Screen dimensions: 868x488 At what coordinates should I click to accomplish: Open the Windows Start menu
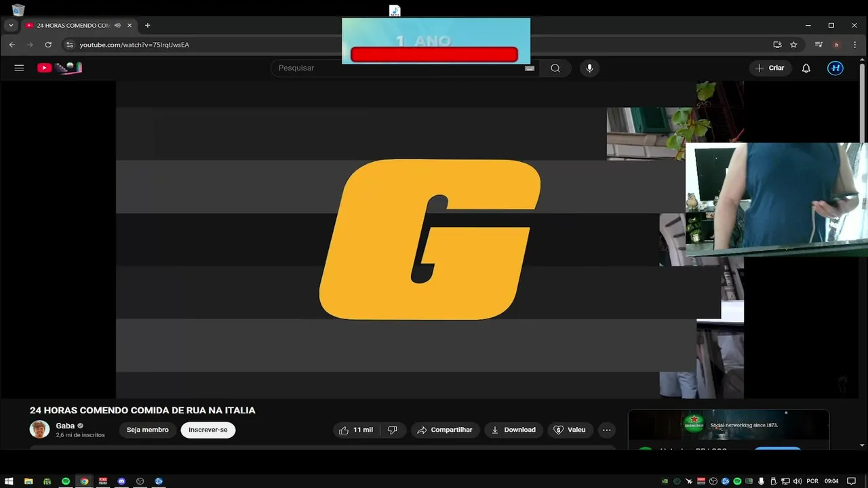(9, 481)
